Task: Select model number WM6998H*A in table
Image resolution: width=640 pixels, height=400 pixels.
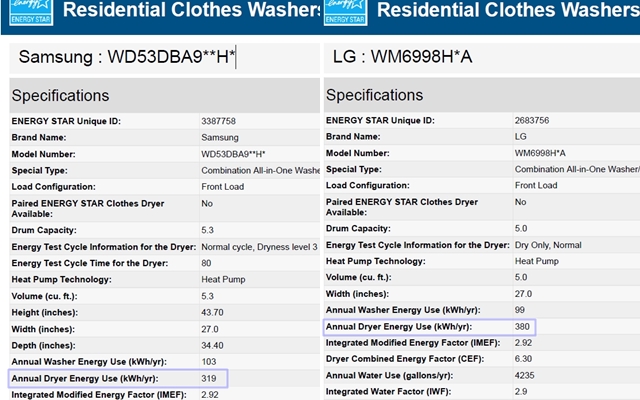Action: (x=540, y=153)
